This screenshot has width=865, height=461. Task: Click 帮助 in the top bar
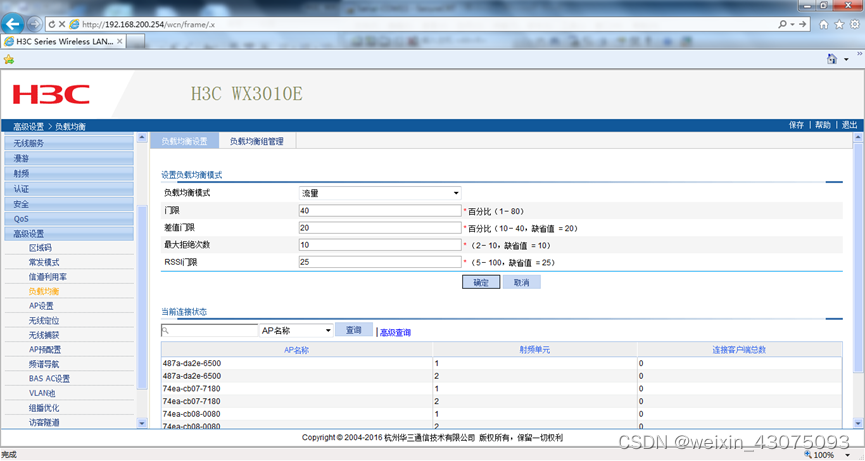click(x=823, y=125)
